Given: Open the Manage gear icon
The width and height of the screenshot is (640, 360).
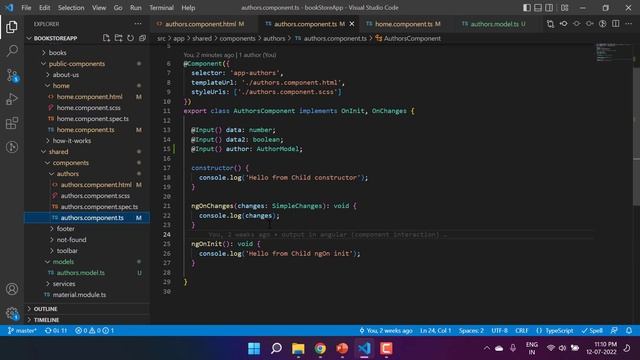Looking at the screenshot, I should [12, 313].
